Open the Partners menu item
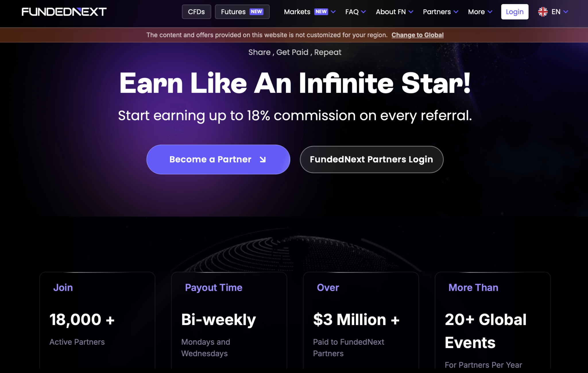 (437, 12)
